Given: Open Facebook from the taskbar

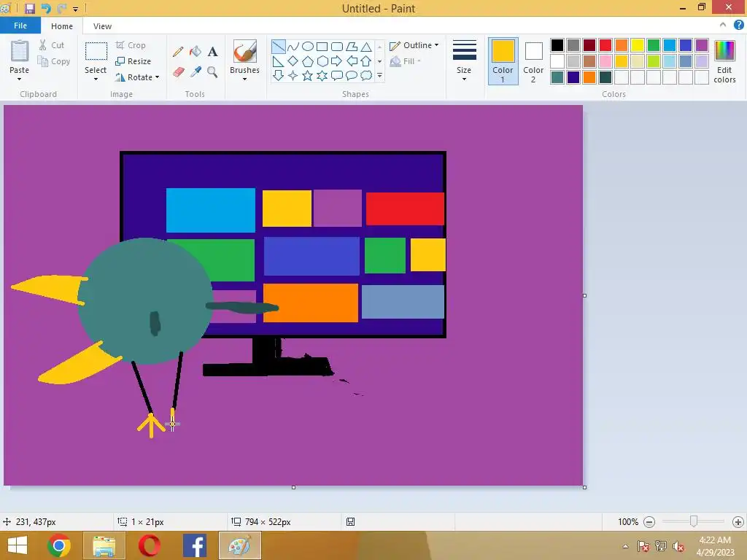Looking at the screenshot, I should click(x=194, y=545).
